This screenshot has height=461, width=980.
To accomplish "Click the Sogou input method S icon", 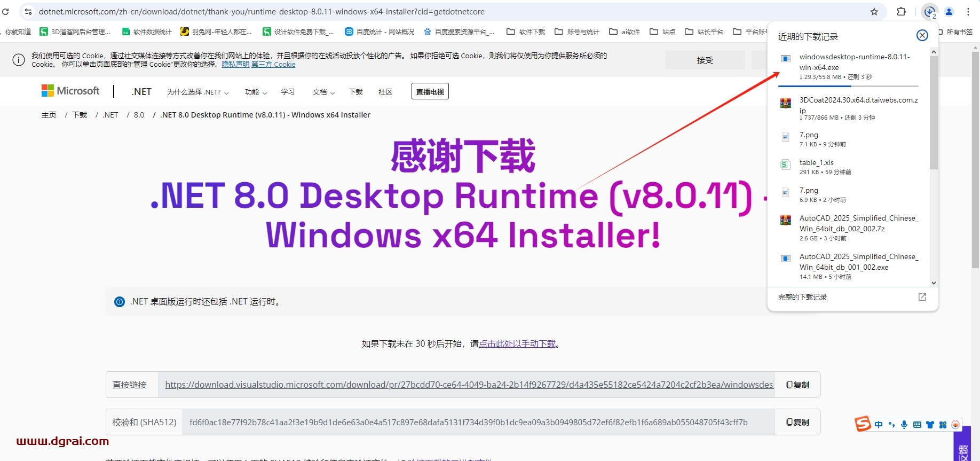I will click(x=863, y=424).
